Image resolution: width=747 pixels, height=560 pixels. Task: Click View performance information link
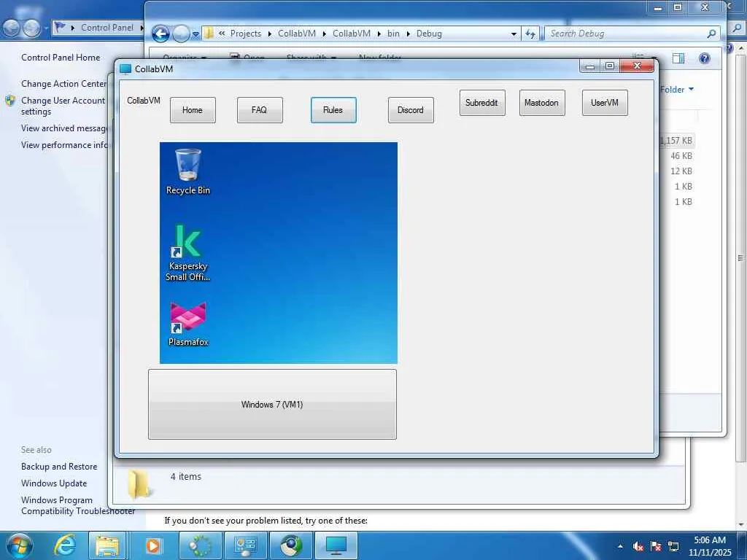[64, 145]
